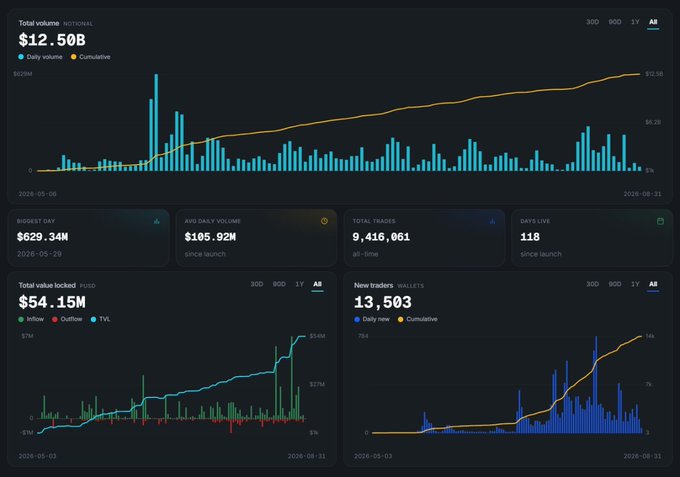The width and height of the screenshot is (680, 477).
Task: Click the tallest bar in Total volume chart
Action: (156, 122)
